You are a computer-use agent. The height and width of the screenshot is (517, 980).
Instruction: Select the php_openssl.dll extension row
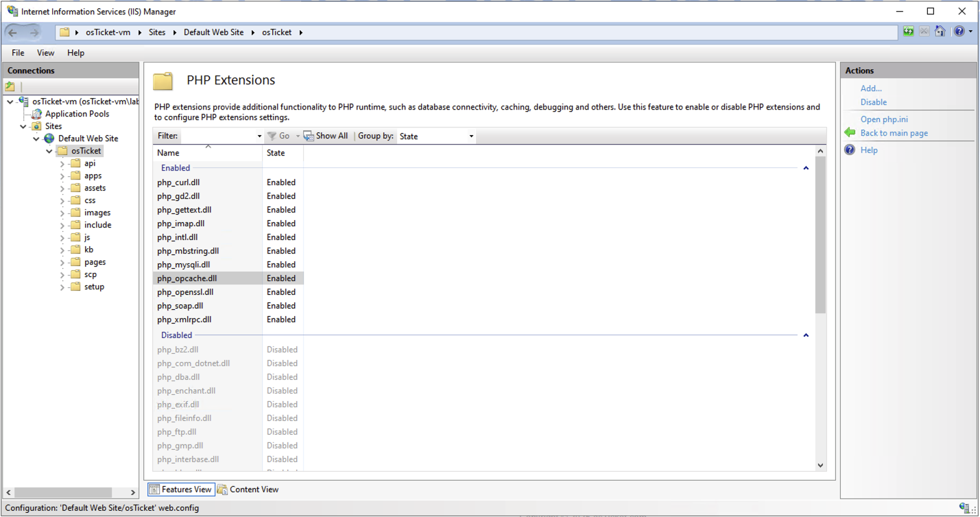228,292
